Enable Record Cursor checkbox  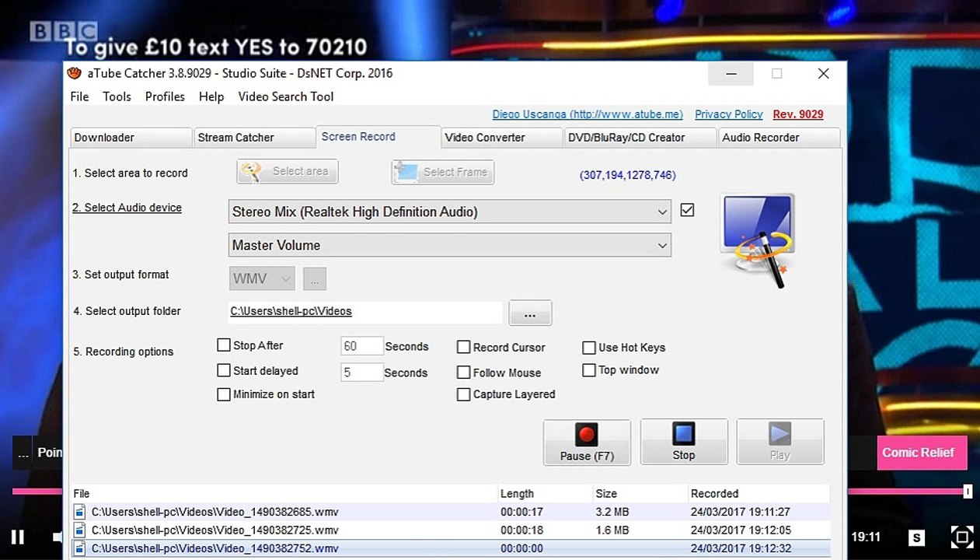[x=464, y=347]
